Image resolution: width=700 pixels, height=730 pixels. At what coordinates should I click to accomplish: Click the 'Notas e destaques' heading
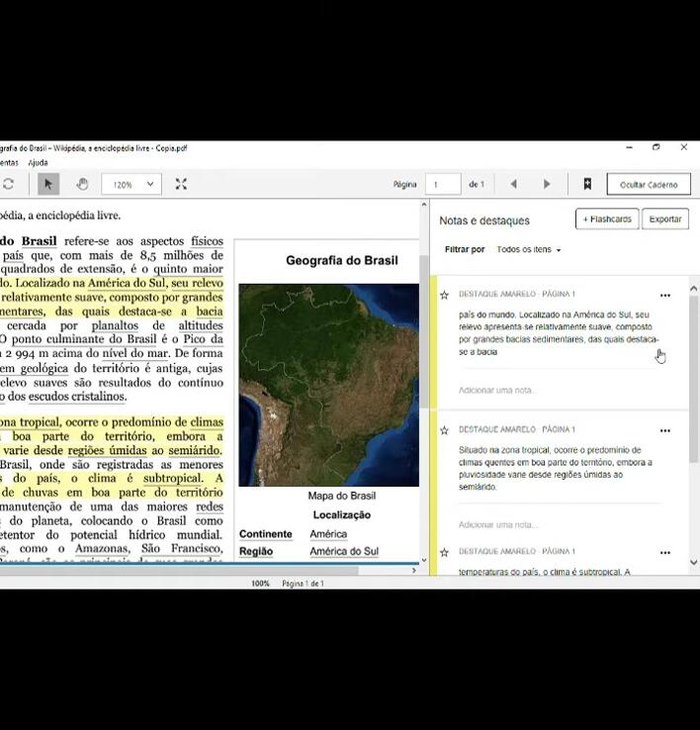coord(485,221)
